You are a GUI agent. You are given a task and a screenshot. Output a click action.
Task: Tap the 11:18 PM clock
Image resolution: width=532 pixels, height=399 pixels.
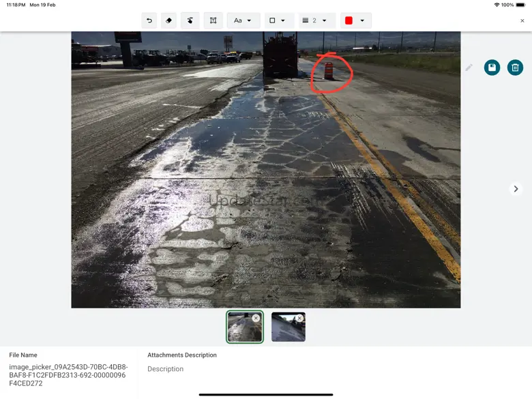point(16,5)
